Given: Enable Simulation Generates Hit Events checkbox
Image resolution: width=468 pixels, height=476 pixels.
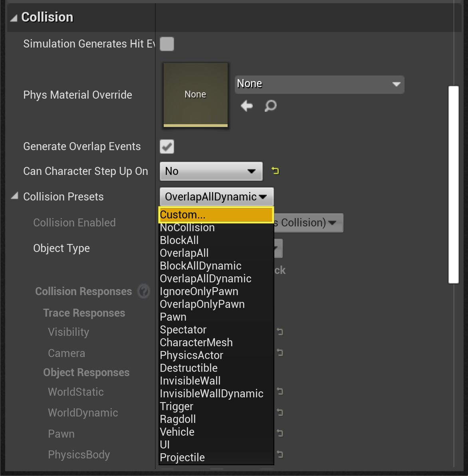Looking at the screenshot, I should coord(167,44).
